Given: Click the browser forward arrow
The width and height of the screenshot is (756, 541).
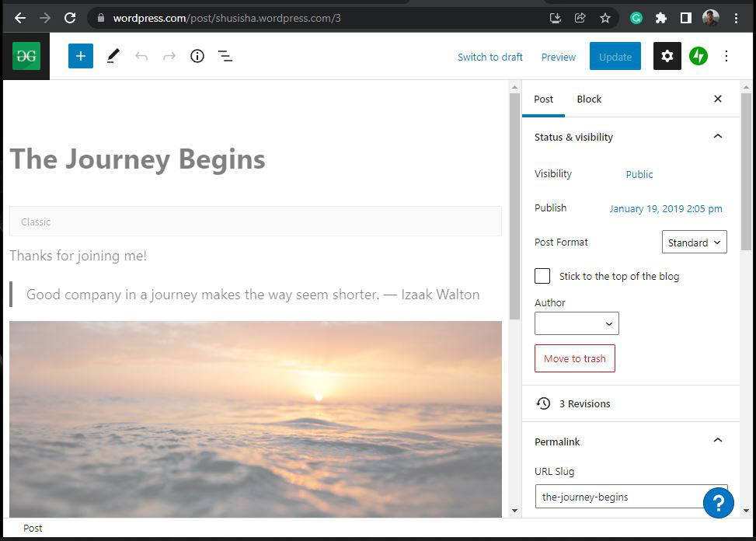Looking at the screenshot, I should (x=45, y=19).
